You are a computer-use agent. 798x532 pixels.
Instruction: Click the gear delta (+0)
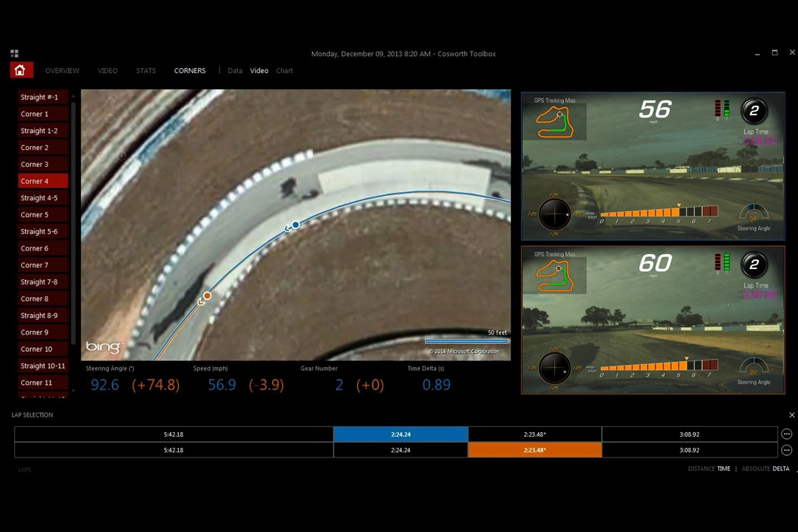tap(370, 384)
